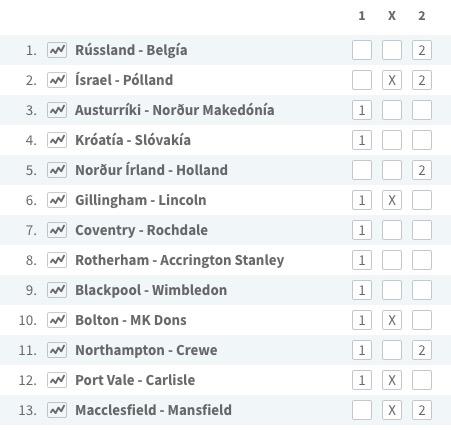The width and height of the screenshot is (451, 430).
Task: Click the Austurríki - Norður Makedónía match name
Action: click(x=175, y=110)
